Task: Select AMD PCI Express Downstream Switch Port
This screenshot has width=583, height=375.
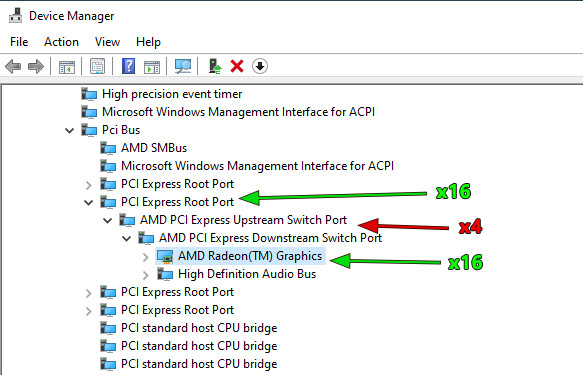Action: (270, 238)
